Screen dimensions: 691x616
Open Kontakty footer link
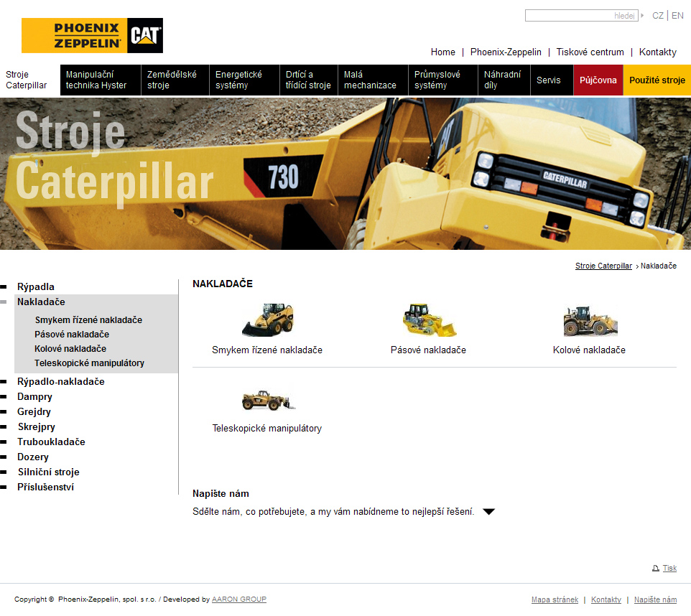[606, 599]
